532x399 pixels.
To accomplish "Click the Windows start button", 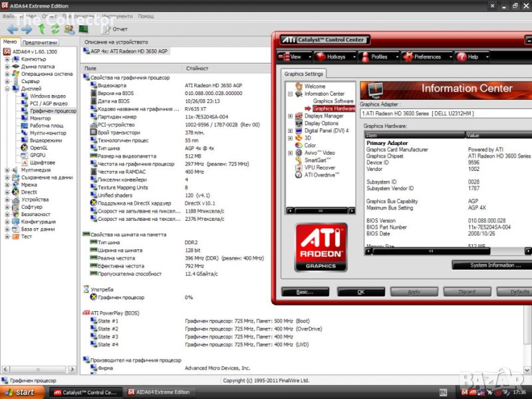I will (x=20, y=392).
